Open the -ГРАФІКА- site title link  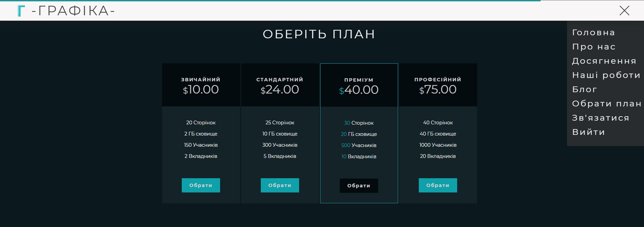pyautogui.click(x=73, y=11)
